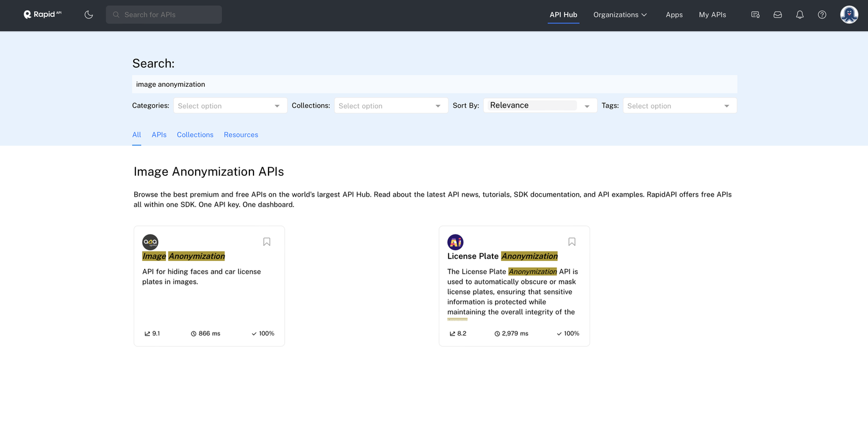Click the License Plate Anonymization AI logo
Screen dimensions: 868x424
455,242
